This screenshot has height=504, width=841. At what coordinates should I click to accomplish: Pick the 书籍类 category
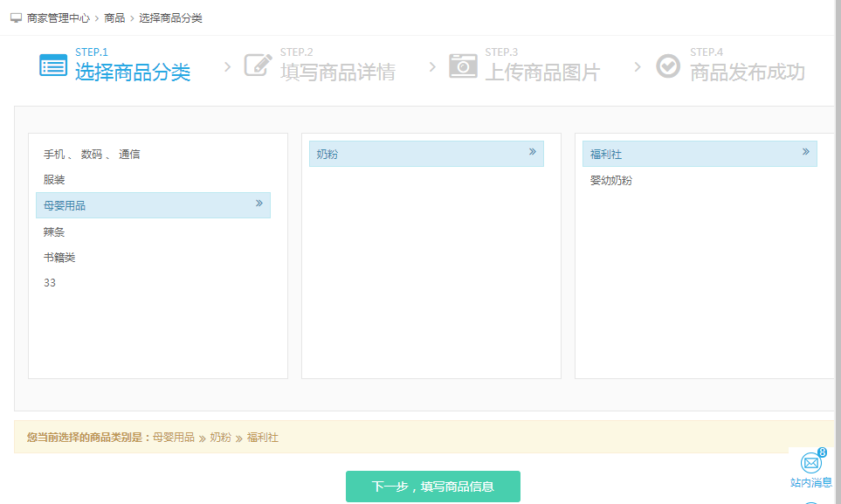[x=59, y=258]
